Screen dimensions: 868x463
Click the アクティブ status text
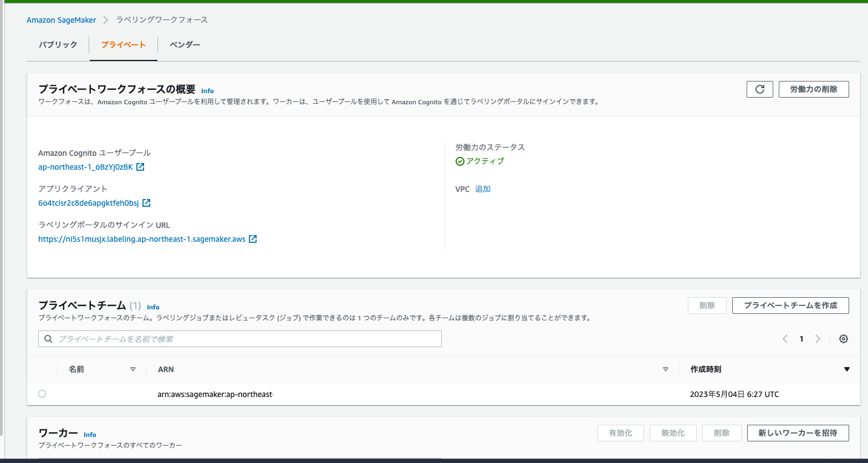486,161
